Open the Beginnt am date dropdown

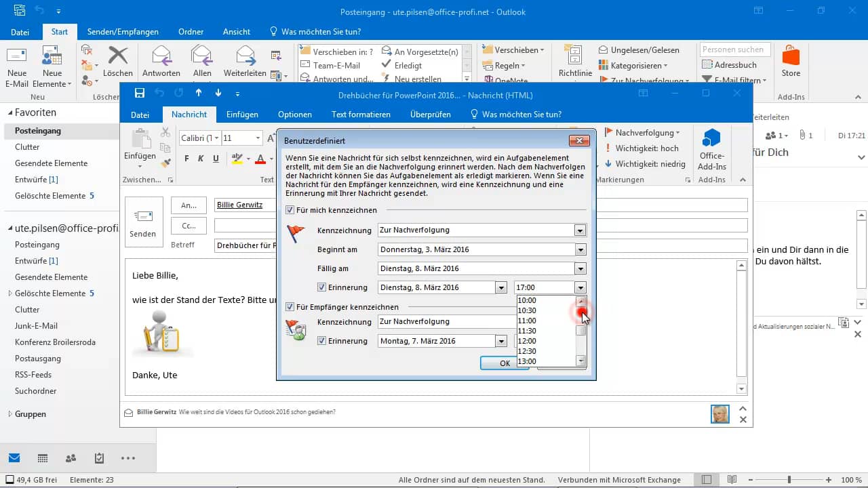tap(580, 249)
